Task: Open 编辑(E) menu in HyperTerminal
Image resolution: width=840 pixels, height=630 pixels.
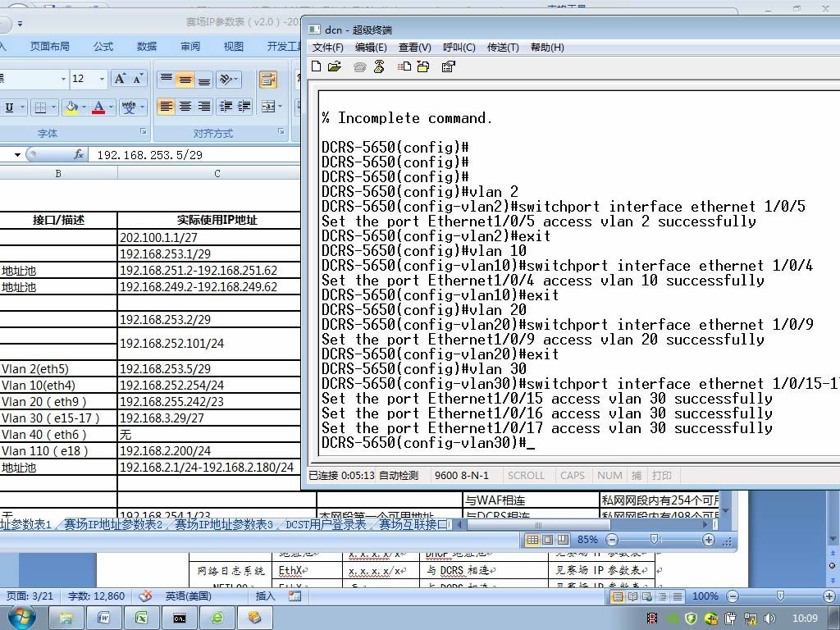Action: 371,47
